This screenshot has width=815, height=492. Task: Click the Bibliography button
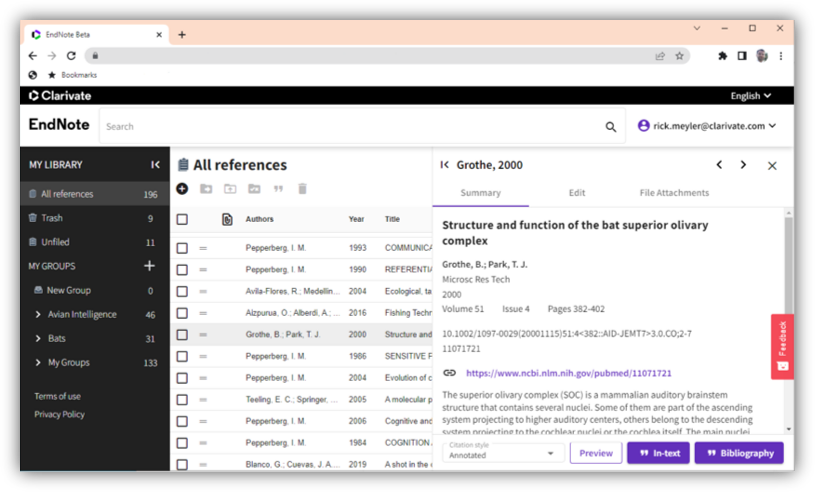coord(739,453)
